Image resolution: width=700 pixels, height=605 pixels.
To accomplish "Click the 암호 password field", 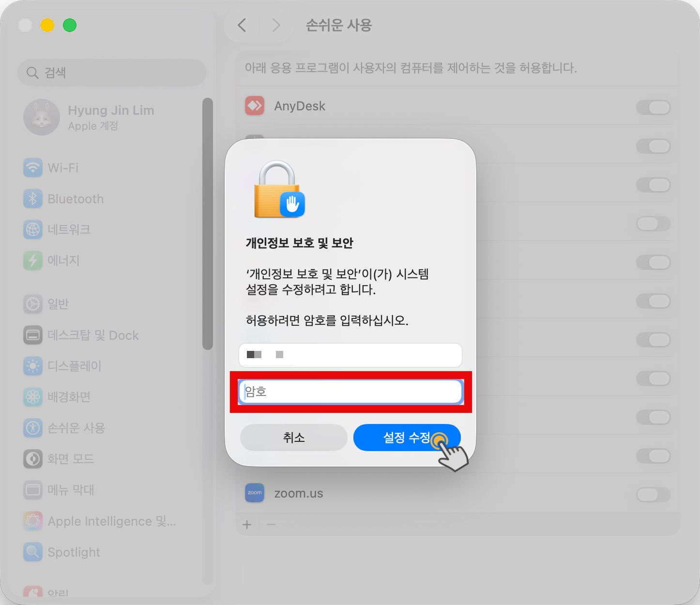I will [350, 392].
